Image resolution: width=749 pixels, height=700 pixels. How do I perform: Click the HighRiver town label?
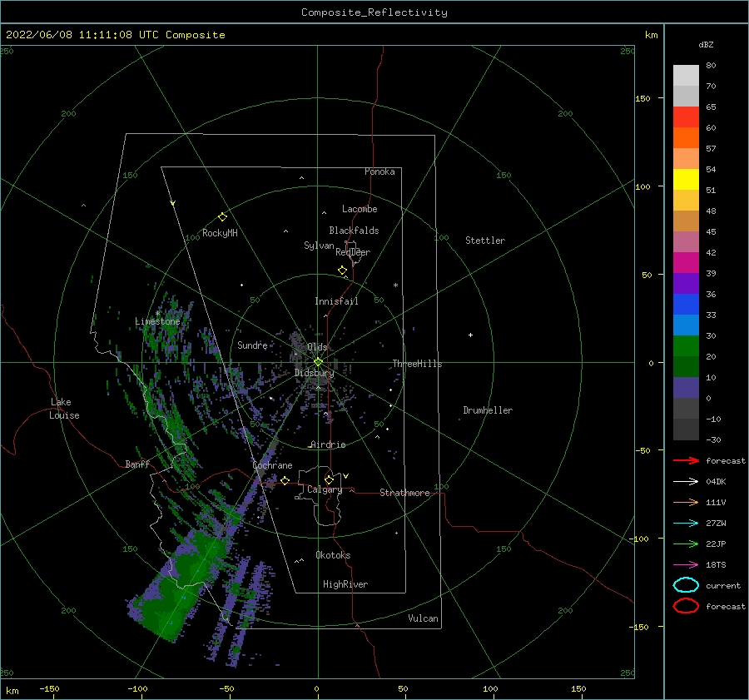point(345,584)
